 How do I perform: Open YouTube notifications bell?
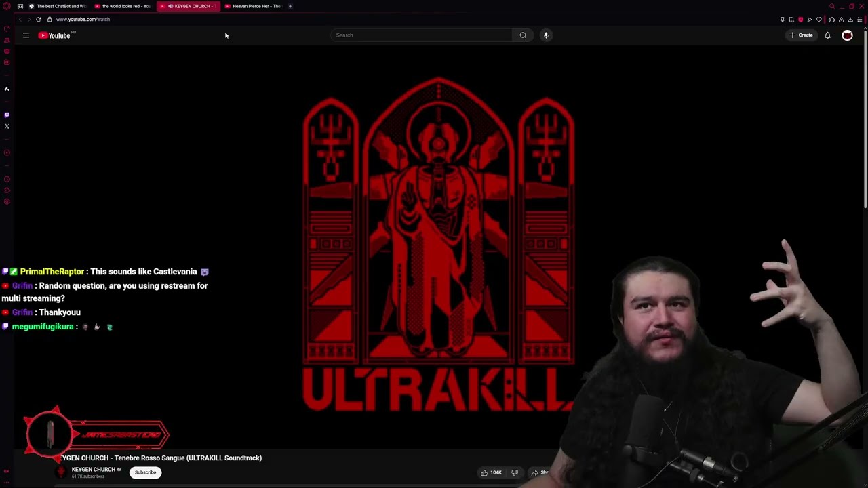(x=827, y=35)
